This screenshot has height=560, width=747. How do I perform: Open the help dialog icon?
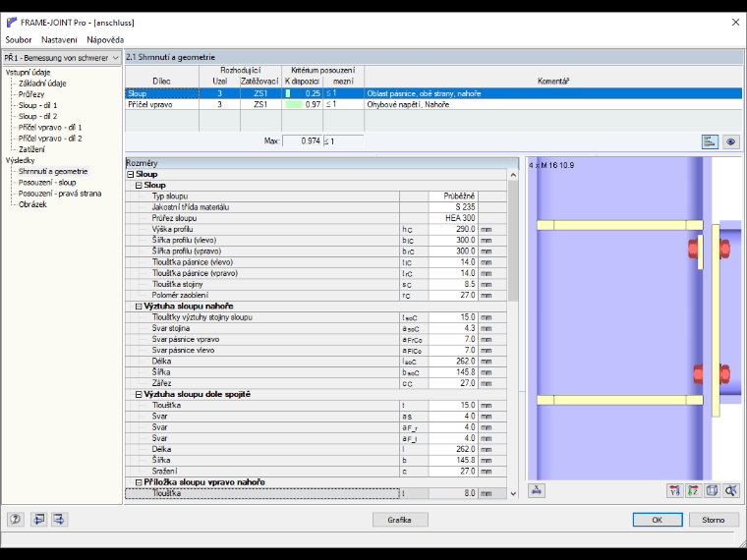click(16, 519)
